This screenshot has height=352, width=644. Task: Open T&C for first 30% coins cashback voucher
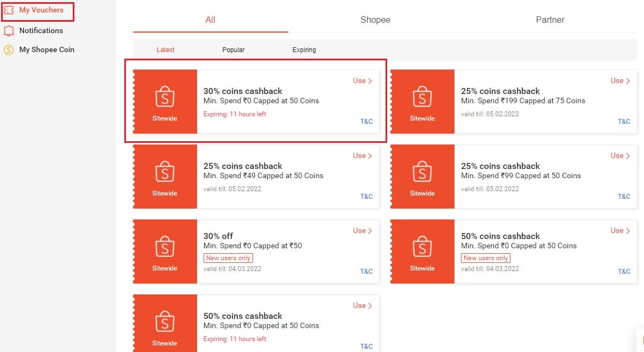[x=367, y=122]
